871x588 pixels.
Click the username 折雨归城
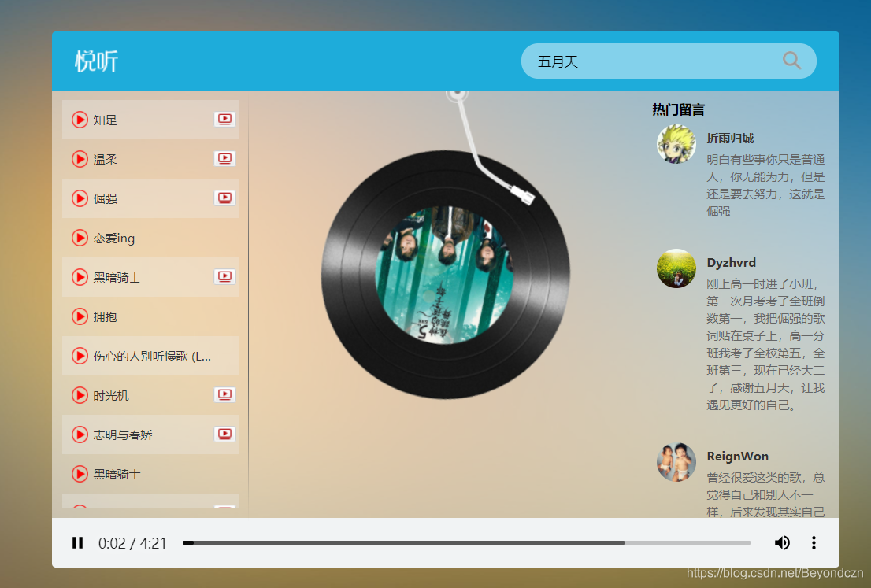pos(730,139)
